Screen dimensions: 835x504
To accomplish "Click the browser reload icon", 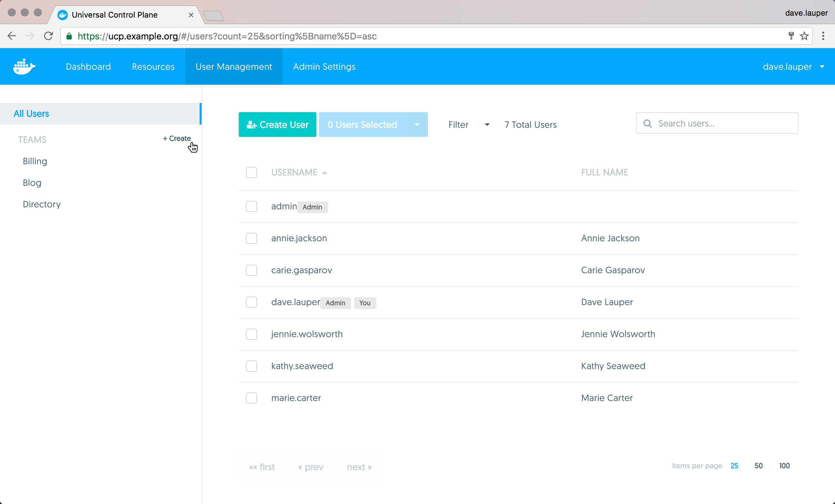I will coord(49,36).
